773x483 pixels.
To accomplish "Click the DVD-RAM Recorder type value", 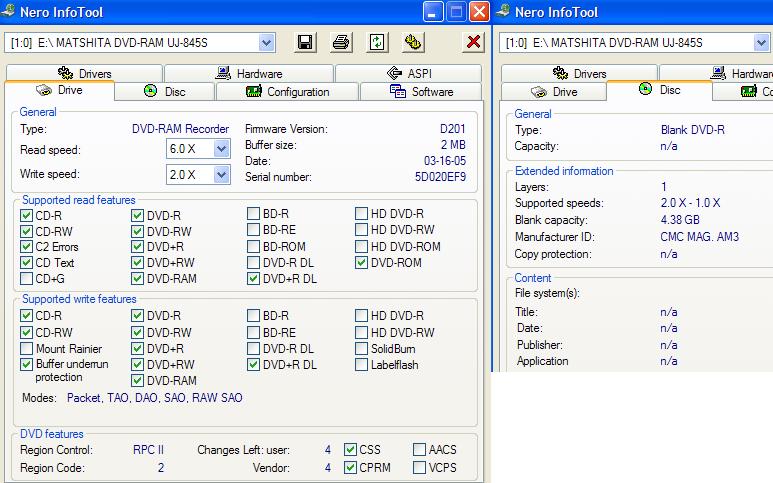I will pyautogui.click(x=180, y=129).
